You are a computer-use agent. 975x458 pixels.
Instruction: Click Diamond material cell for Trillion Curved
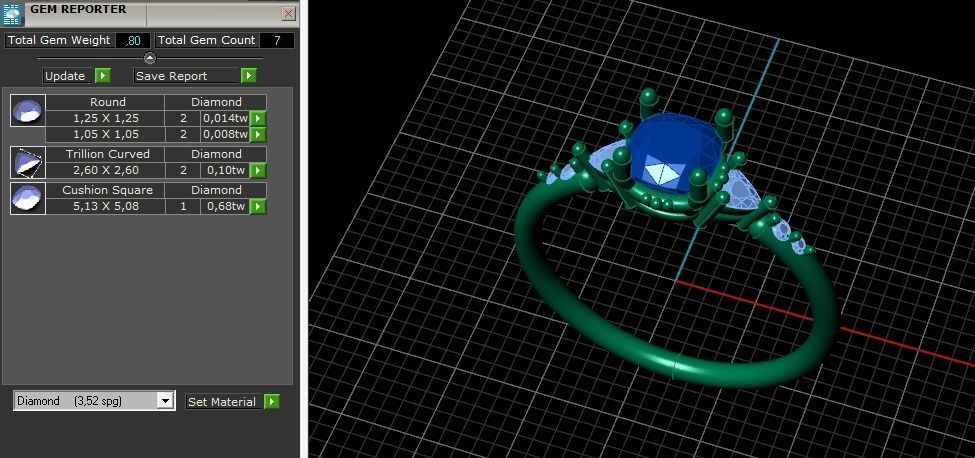[x=216, y=154]
